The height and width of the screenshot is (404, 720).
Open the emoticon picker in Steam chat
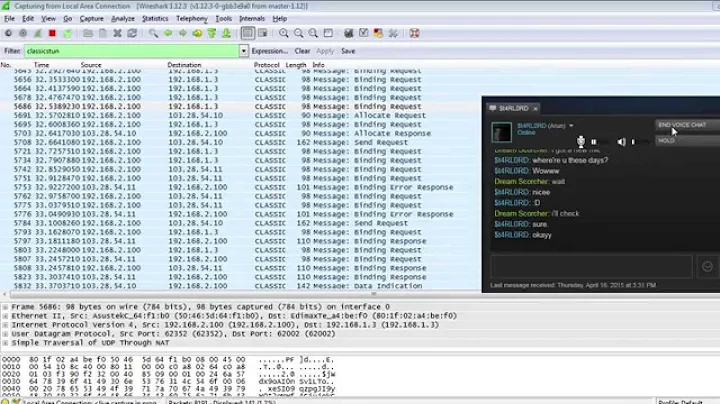pyautogui.click(x=707, y=266)
